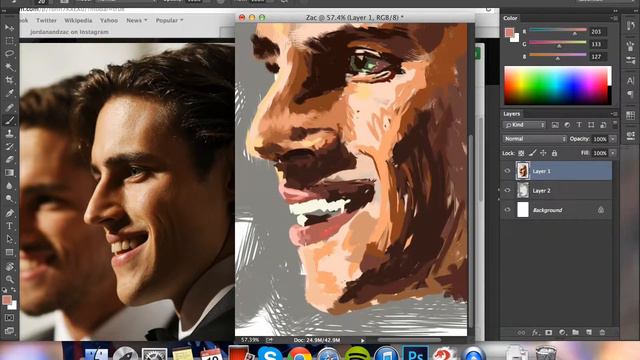
Task: Select the Pen tool
Action: [9, 213]
